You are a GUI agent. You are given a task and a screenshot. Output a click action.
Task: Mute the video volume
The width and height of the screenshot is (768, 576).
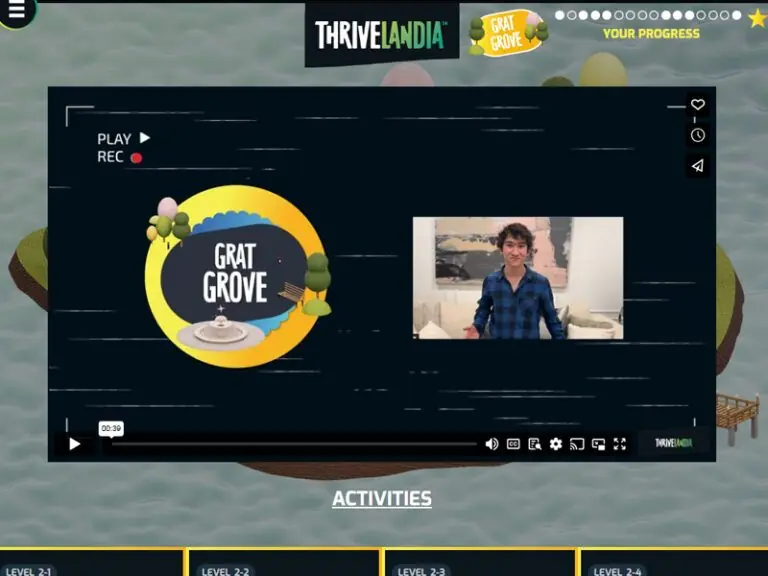click(492, 444)
